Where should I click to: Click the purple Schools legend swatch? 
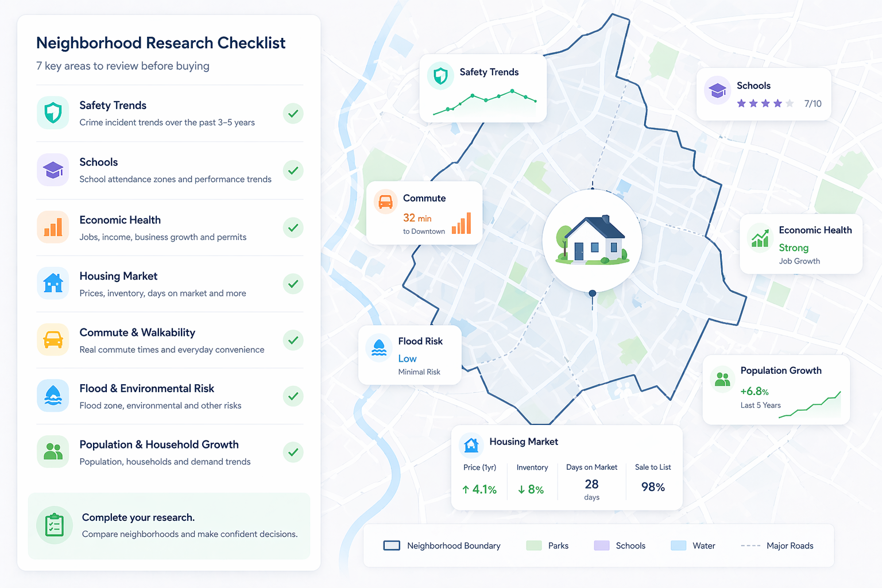602,546
